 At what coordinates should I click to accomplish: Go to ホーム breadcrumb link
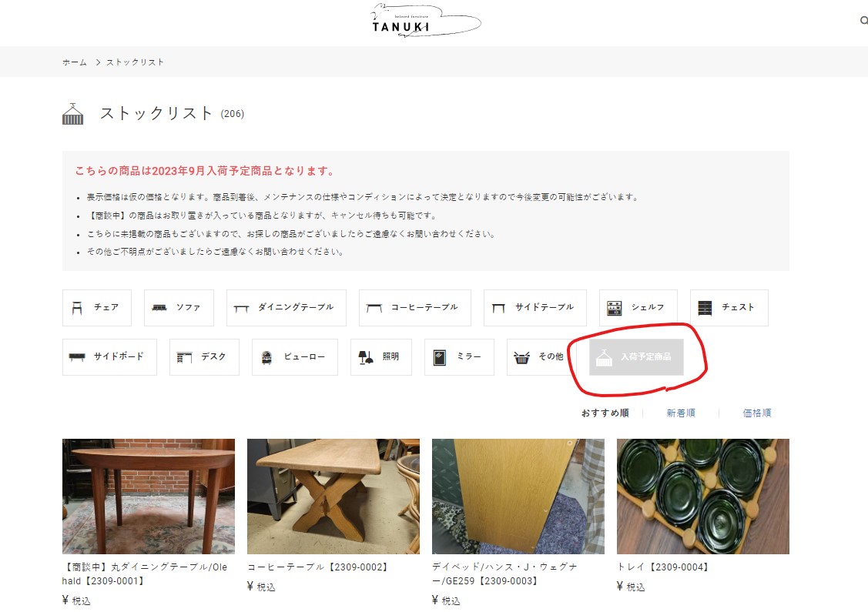coord(75,62)
